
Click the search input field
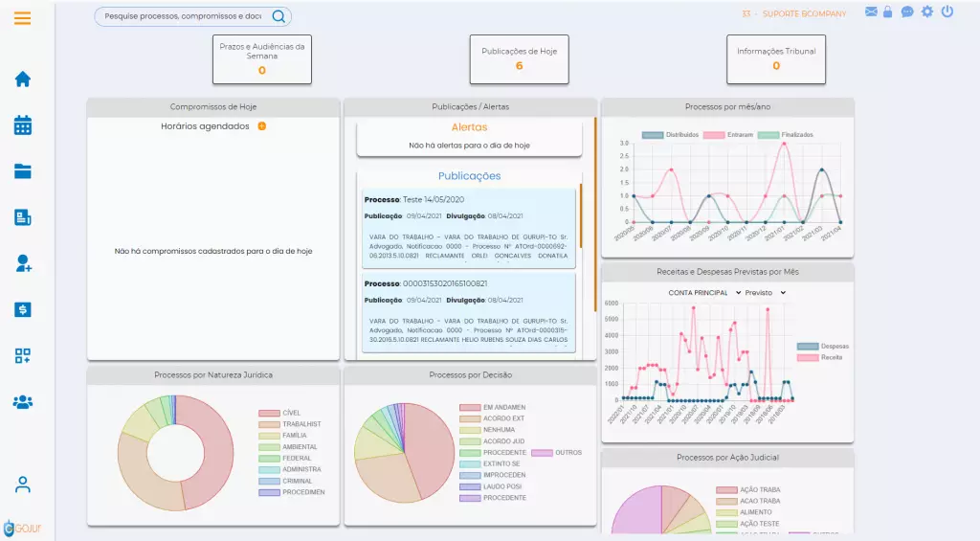(x=183, y=16)
